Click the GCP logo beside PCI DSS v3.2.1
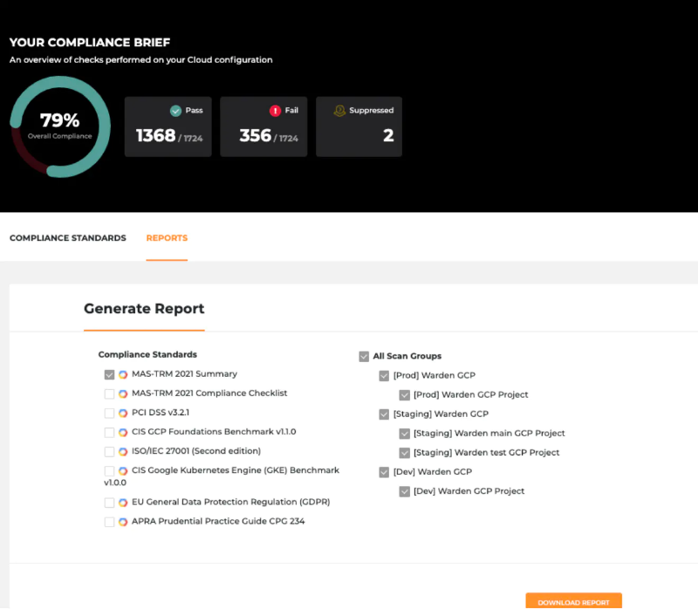Screen dimensions: 698x616 [x=123, y=413]
